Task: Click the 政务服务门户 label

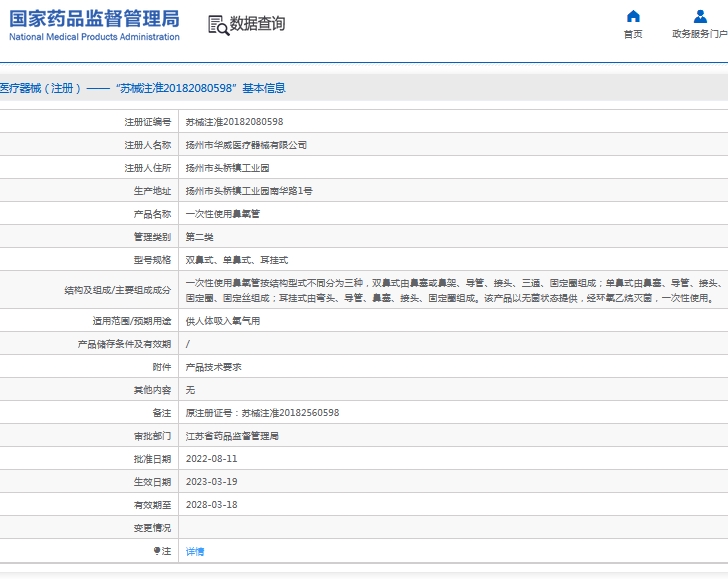Action: (700, 34)
